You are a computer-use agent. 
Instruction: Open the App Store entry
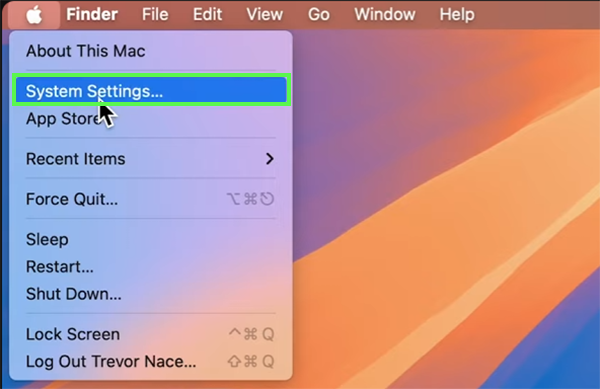[x=151, y=119]
